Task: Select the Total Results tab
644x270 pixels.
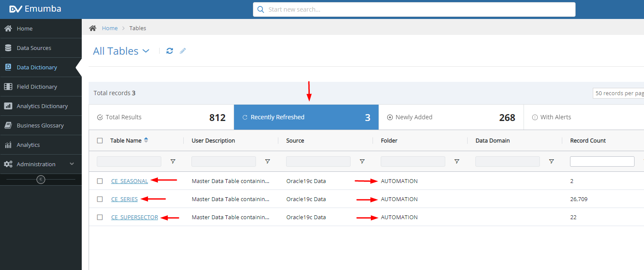Action: (x=161, y=117)
